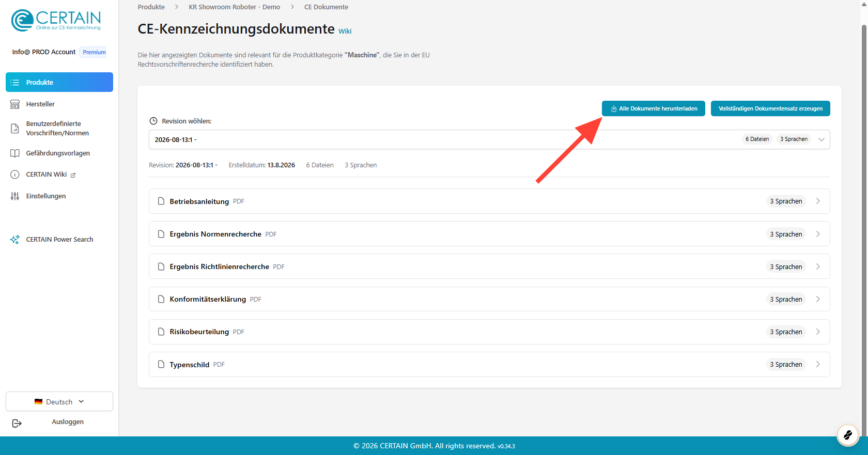
Task: Click the logout arrow icon
Action: click(x=17, y=423)
